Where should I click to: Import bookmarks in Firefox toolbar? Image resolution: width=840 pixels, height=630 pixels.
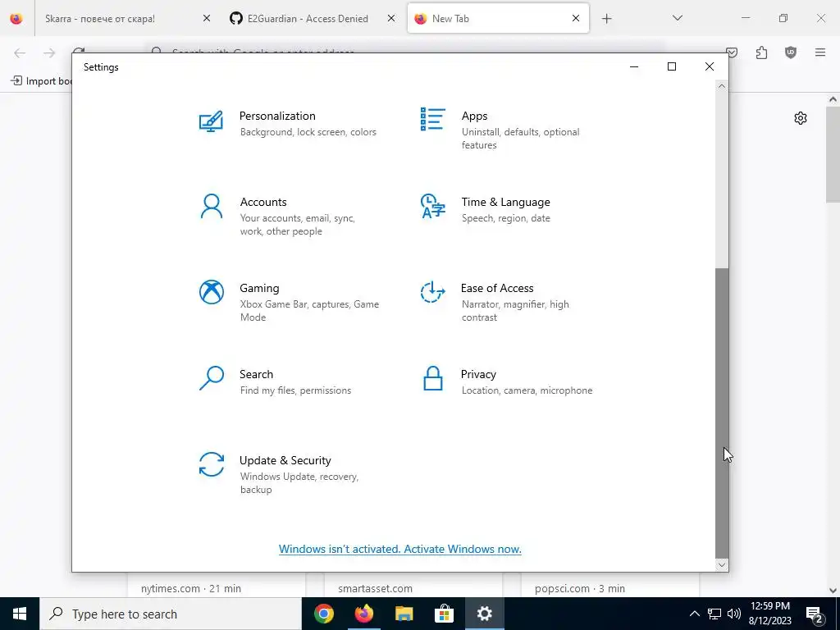click(x=41, y=81)
